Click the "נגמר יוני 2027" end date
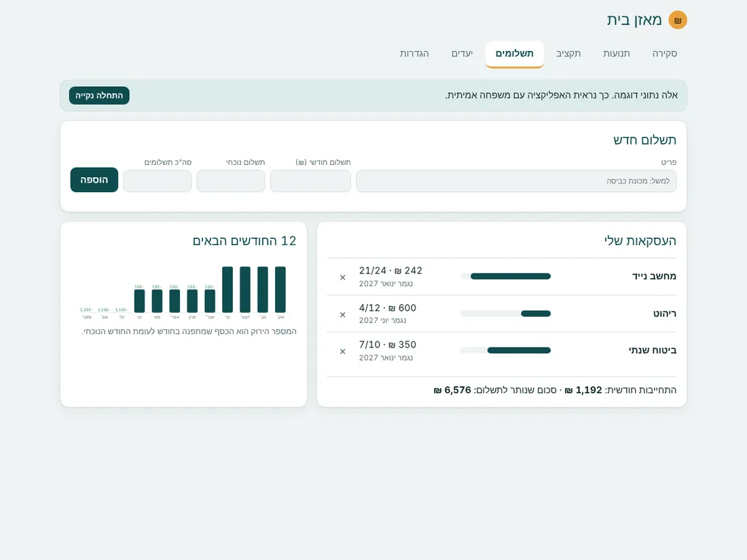This screenshot has width=747, height=560. point(382,320)
